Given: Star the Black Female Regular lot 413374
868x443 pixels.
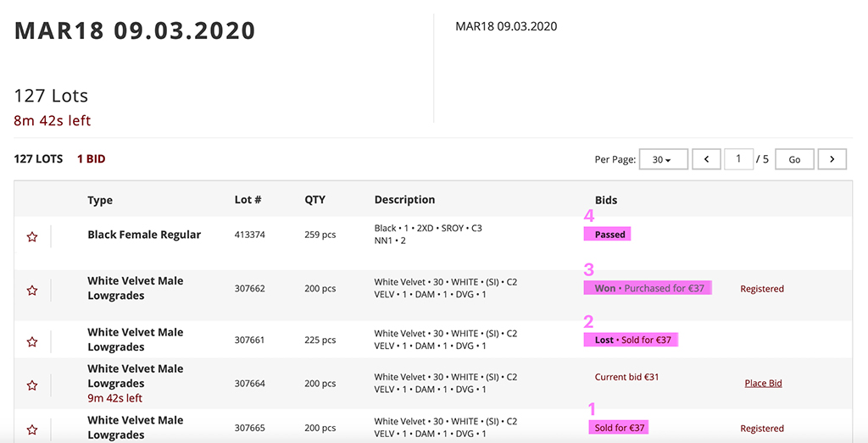Looking at the screenshot, I should (32, 237).
